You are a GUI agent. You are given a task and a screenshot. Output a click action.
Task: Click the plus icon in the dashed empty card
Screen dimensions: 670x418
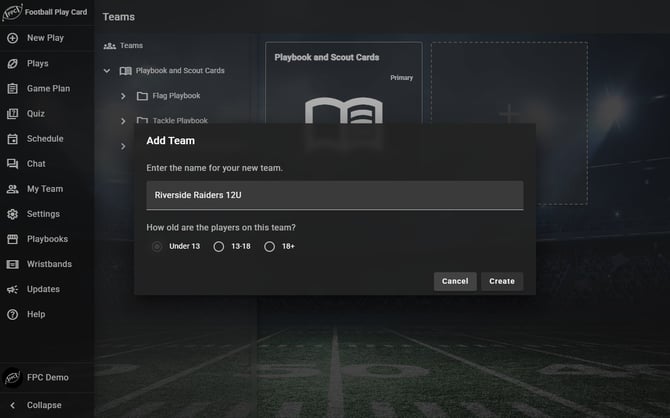point(509,113)
